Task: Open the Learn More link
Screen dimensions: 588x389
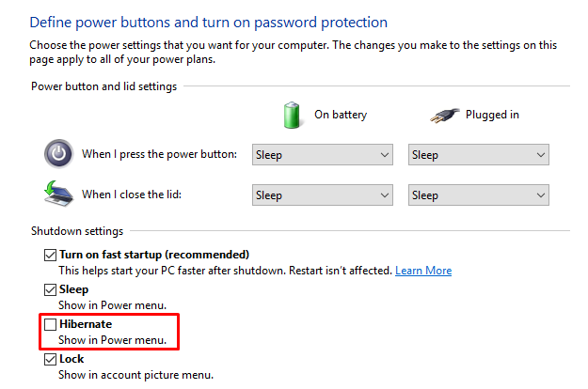Action: (x=423, y=271)
